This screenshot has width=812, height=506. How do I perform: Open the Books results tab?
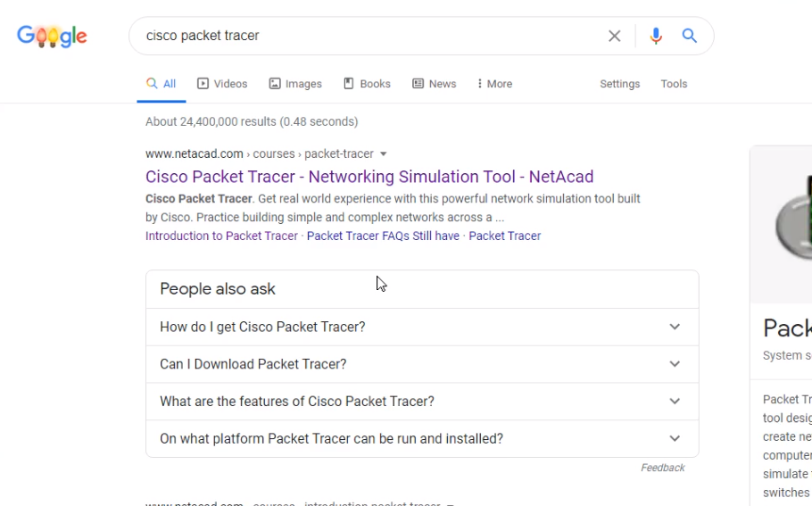(367, 84)
